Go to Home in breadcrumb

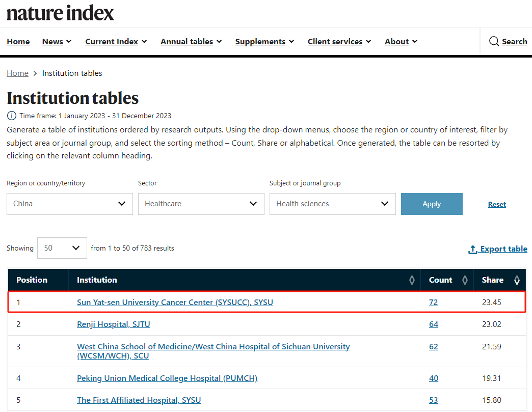coord(17,73)
